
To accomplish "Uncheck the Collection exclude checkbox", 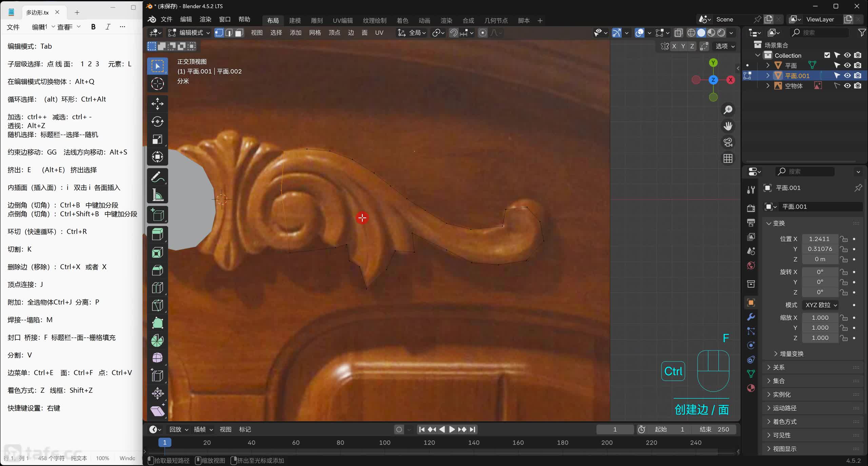I will pyautogui.click(x=827, y=55).
